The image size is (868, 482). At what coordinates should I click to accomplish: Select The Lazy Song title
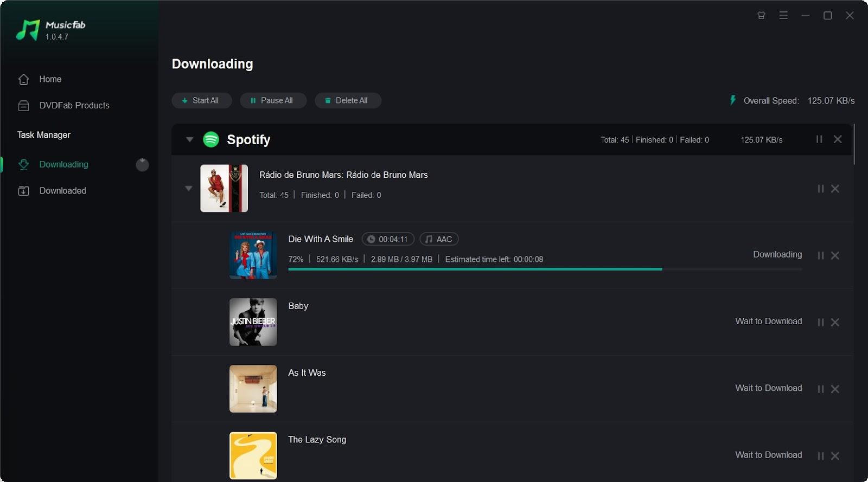tap(317, 440)
